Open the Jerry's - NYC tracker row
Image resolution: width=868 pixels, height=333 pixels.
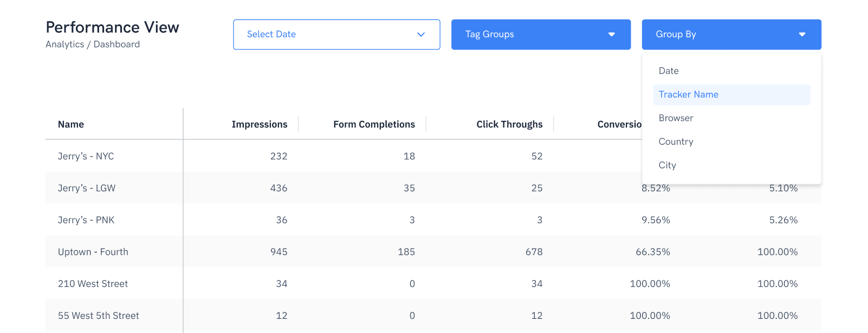pyautogui.click(x=86, y=156)
